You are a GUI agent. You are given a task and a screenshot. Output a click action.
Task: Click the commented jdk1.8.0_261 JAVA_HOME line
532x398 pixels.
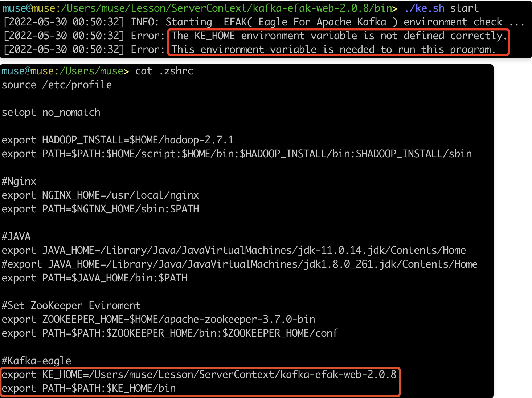pos(240,264)
